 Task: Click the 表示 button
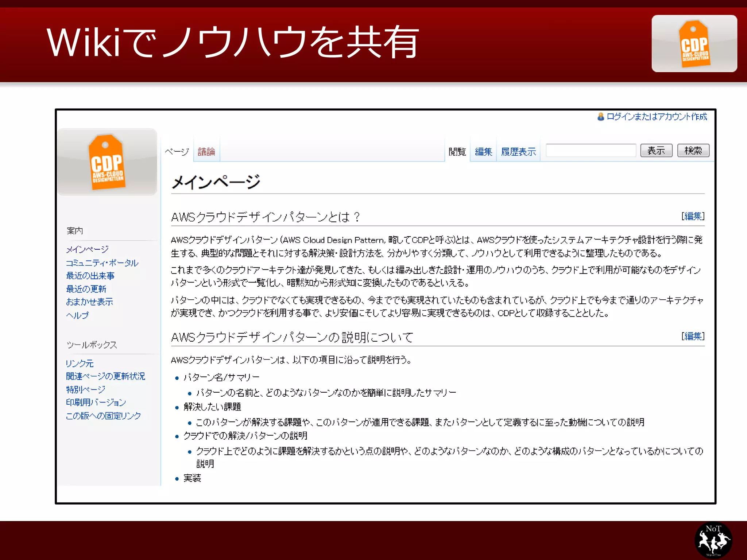[656, 150]
